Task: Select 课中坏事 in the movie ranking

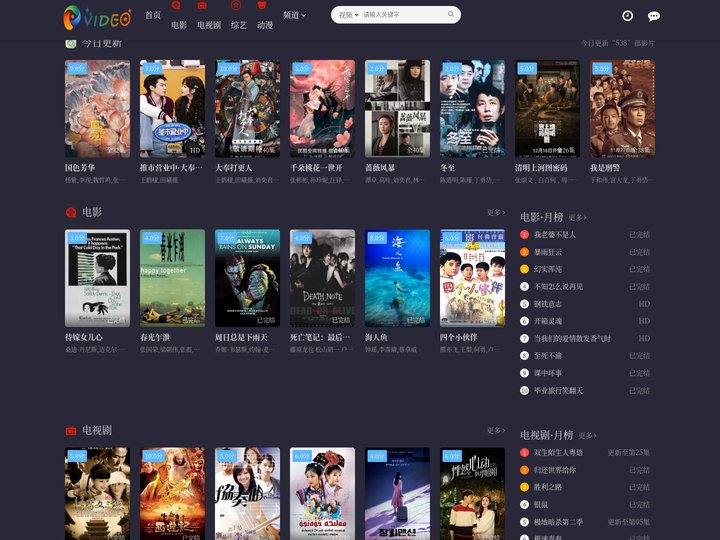Action: pos(548,373)
